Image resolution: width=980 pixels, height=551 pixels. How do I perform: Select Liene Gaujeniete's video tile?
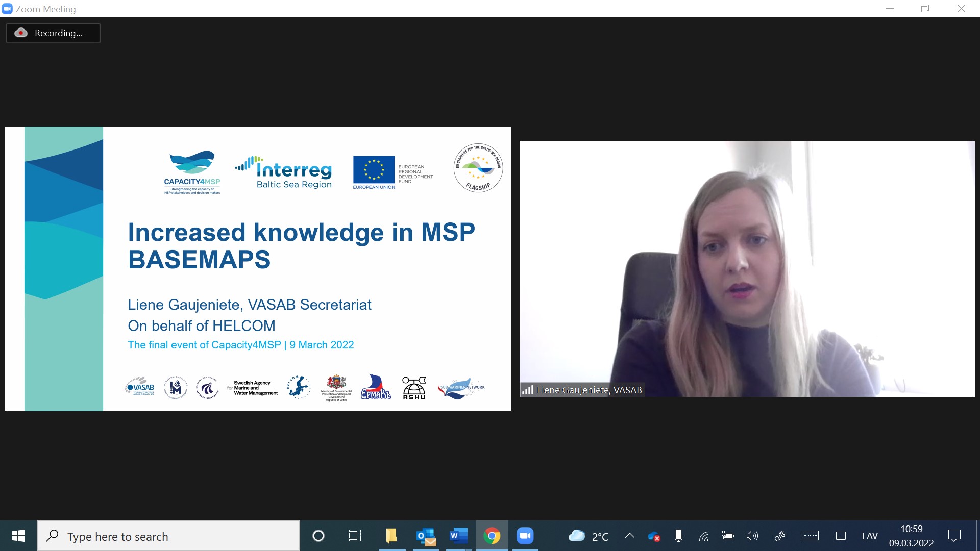pos(747,269)
